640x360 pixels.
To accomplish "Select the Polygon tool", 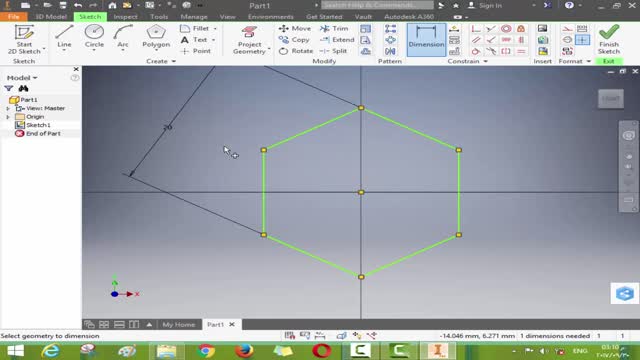I will click(156, 37).
